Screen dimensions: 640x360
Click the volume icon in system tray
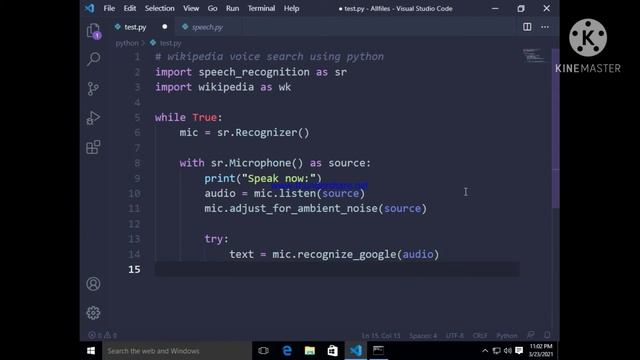[508, 351]
